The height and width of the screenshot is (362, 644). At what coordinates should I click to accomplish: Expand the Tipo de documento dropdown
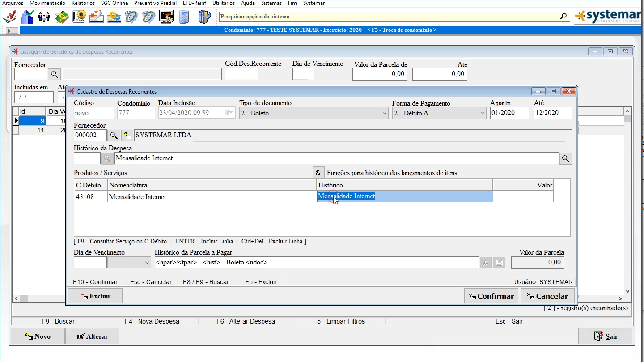coord(385,114)
